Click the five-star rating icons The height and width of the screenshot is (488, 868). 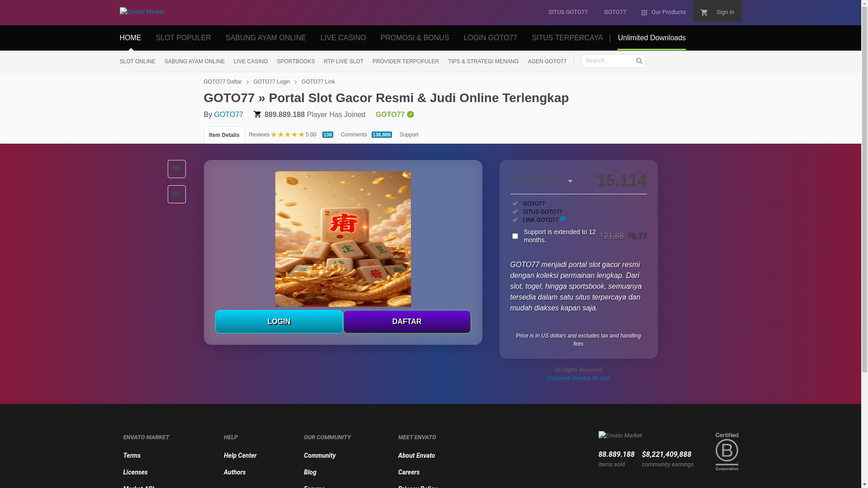(288, 135)
